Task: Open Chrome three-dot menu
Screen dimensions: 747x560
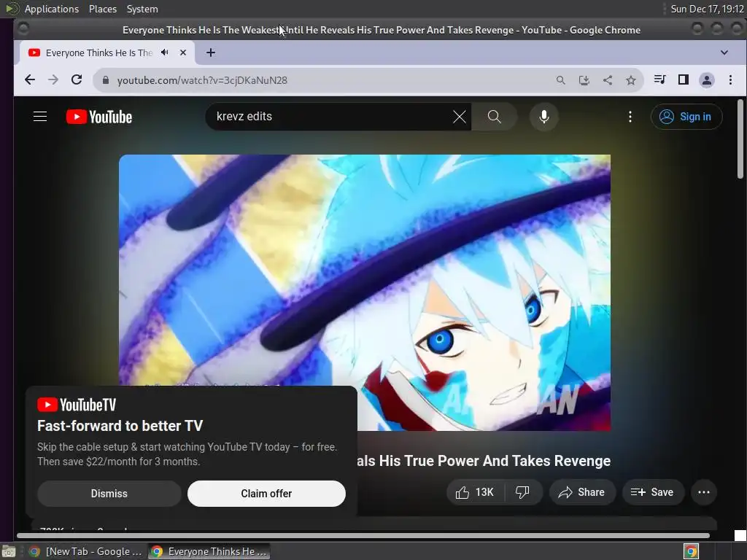Action: point(730,79)
